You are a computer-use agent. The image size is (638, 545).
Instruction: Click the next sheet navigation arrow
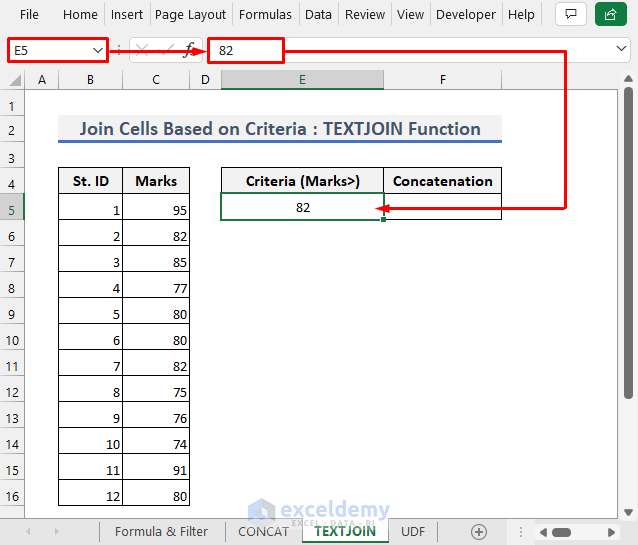point(57,531)
